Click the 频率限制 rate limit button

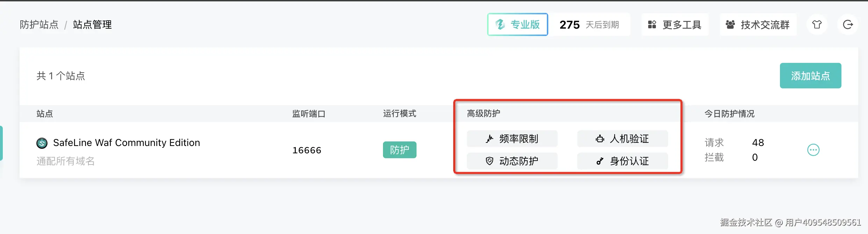512,139
